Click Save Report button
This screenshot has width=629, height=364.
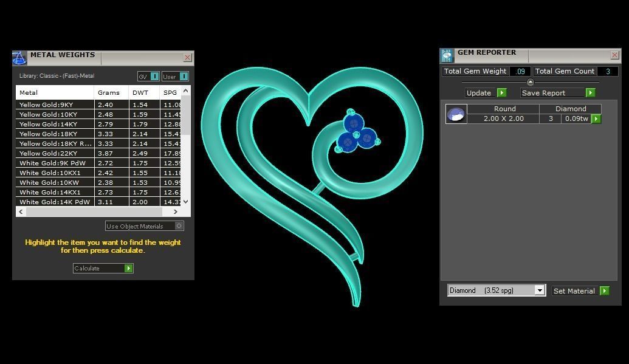(558, 93)
